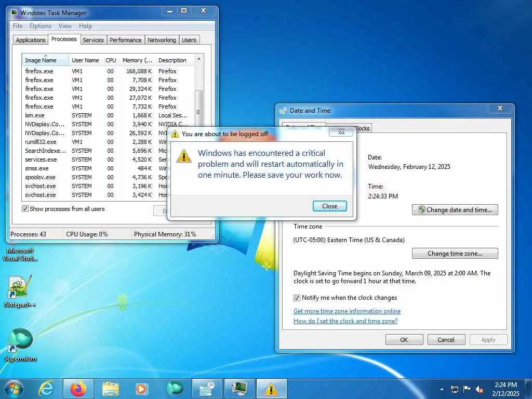The image size is (532, 399).
Task: Click the Task Manager title bar icon
Action: click(x=14, y=13)
